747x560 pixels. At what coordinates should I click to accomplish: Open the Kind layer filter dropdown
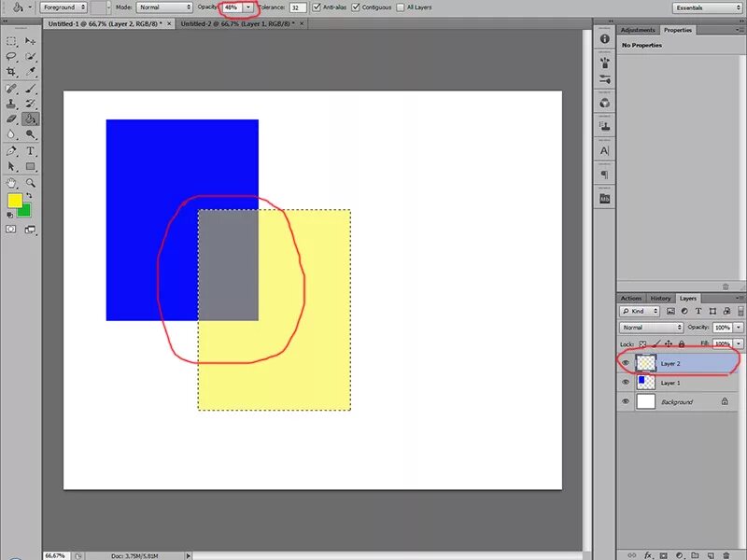tap(640, 311)
